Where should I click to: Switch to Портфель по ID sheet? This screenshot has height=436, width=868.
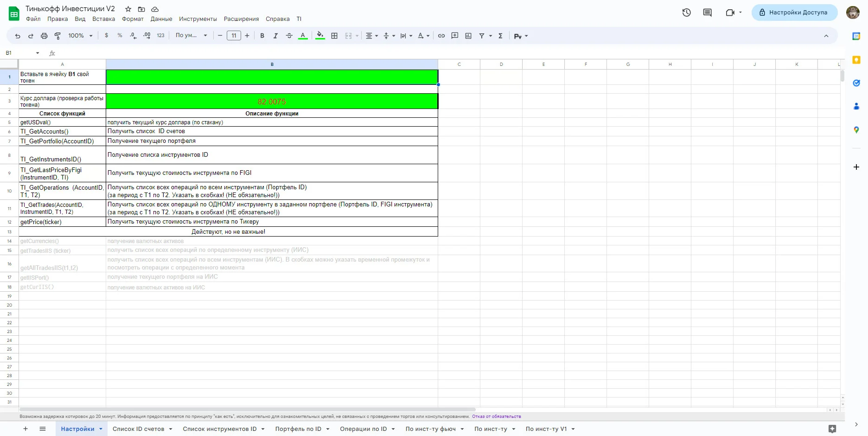(298, 429)
